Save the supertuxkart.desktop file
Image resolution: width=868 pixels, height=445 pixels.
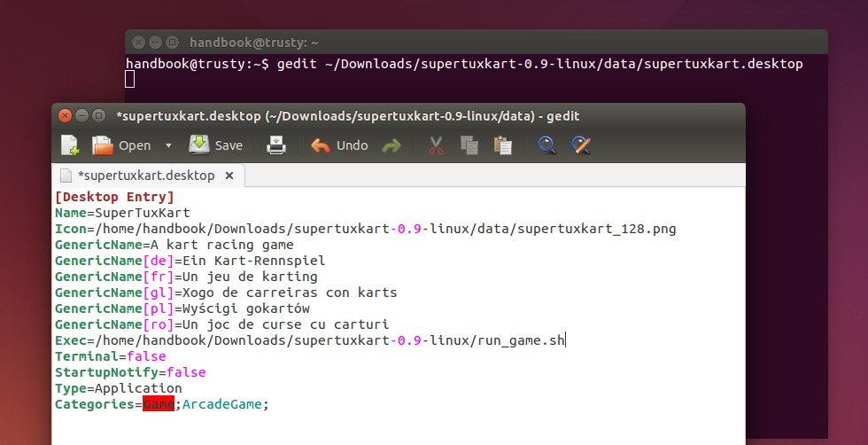216,145
